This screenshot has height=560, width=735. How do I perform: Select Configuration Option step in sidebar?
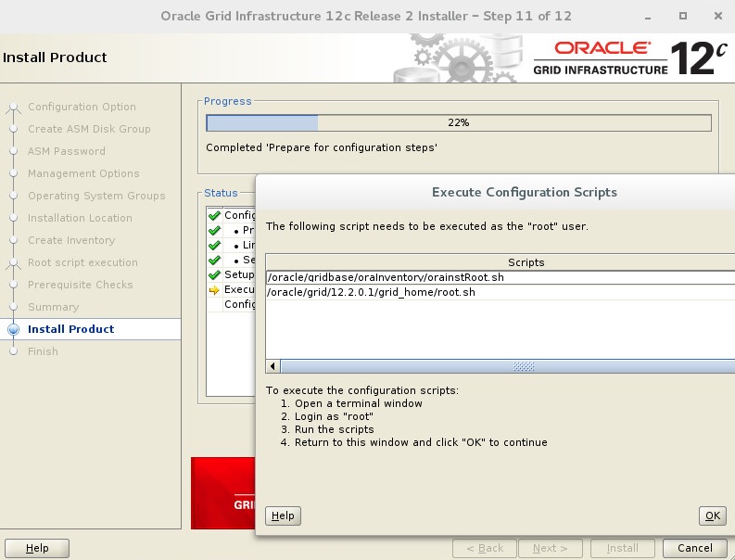(x=82, y=107)
